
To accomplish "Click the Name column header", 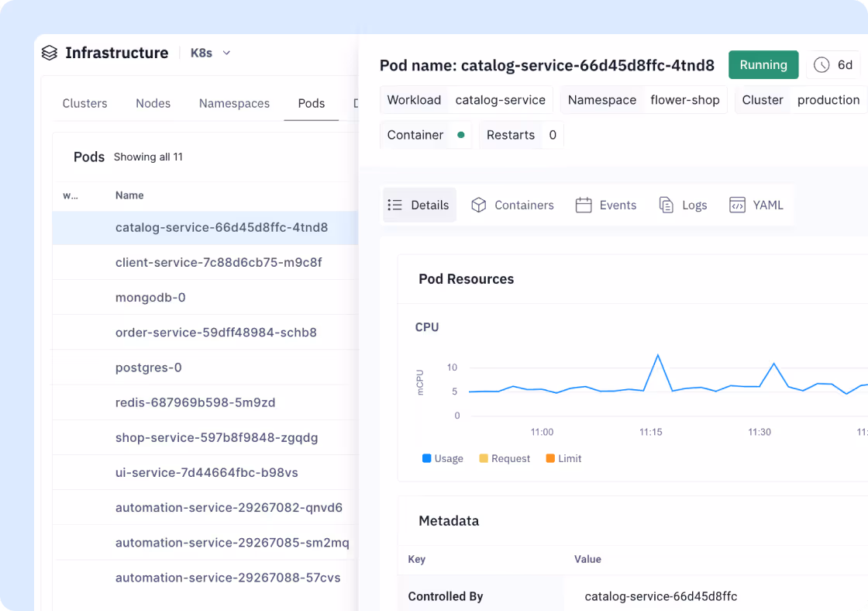I will [129, 195].
